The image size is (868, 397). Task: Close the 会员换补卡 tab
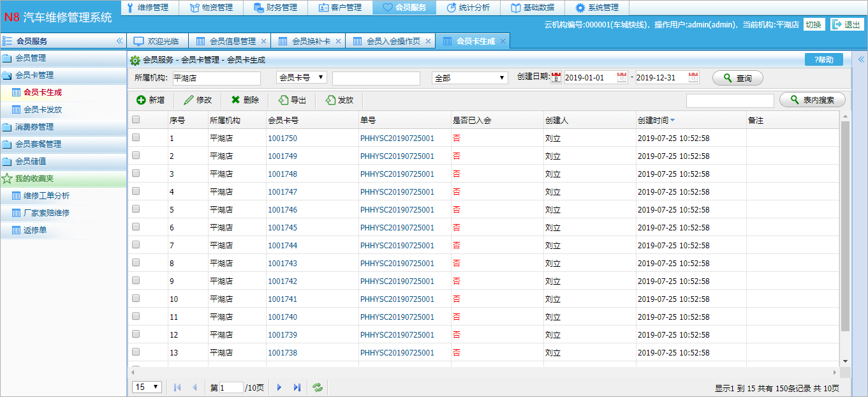click(x=338, y=41)
